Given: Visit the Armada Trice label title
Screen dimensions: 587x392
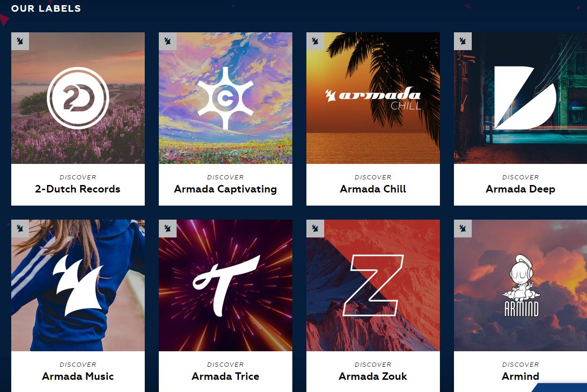Looking at the screenshot, I should (x=225, y=377).
